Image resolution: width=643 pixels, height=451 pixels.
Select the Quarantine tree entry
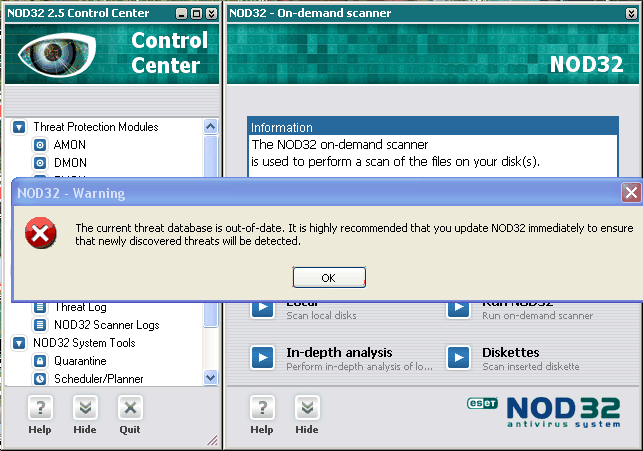coord(80,361)
